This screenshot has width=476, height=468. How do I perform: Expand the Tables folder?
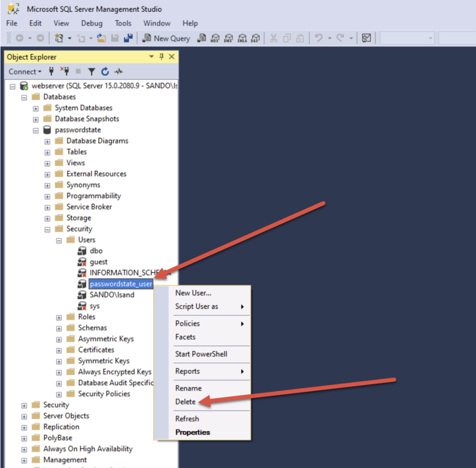click(x=47, y=153)
